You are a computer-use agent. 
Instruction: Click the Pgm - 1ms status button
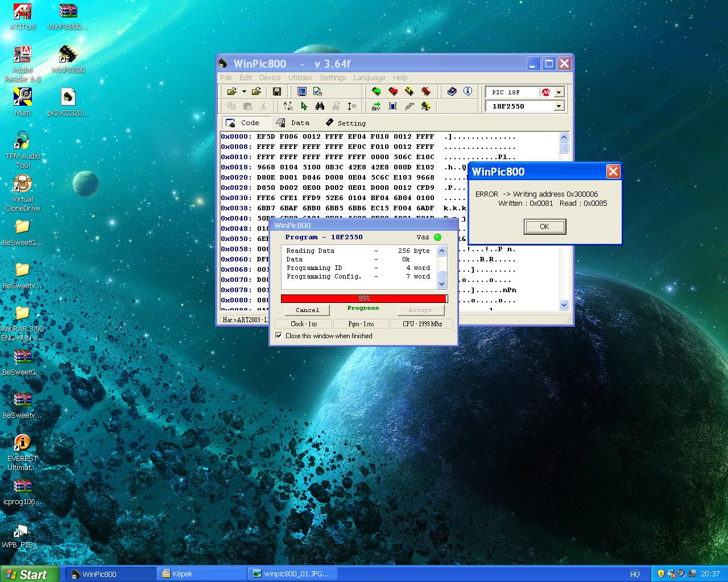(361, 324)
